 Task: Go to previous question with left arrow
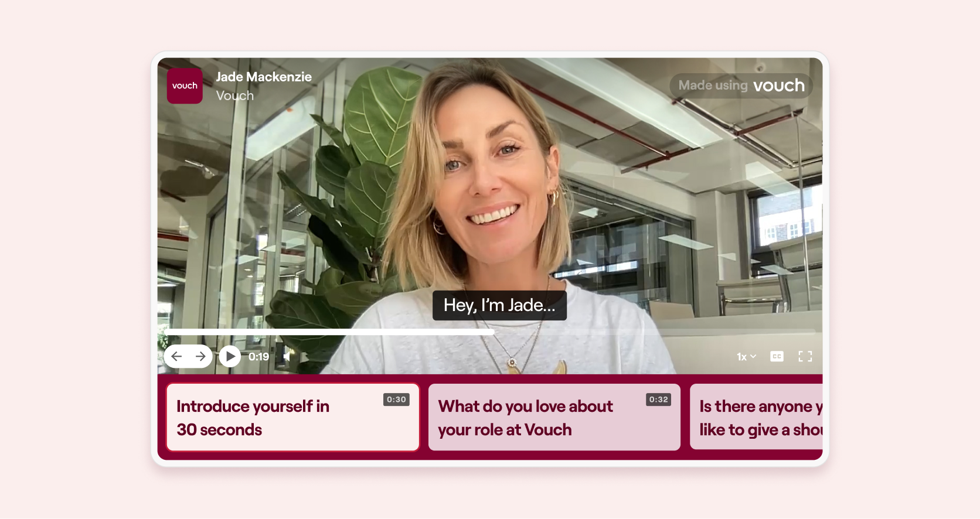pos(177,356)
